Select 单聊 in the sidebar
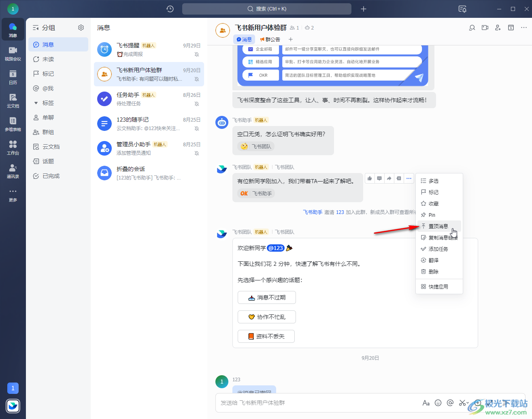 (x=58, y=118)
